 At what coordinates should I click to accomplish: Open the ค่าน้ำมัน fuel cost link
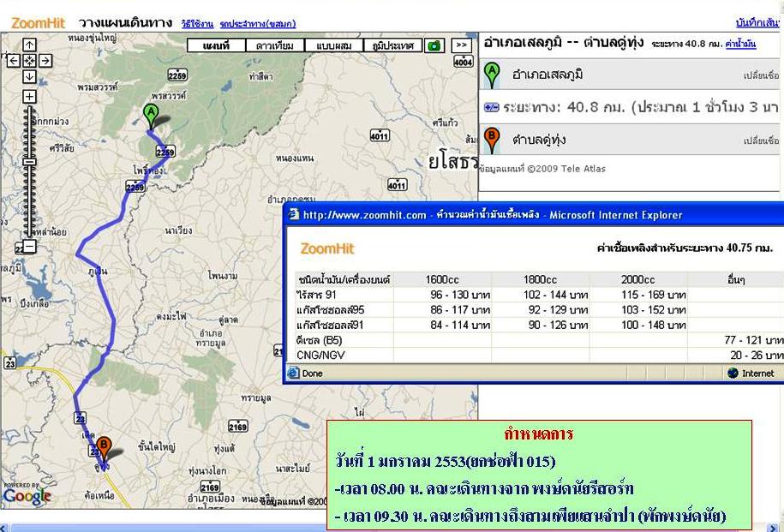coord(739,42)
